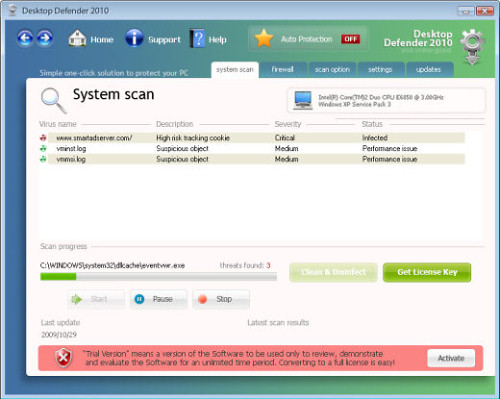500x399 pixels.
Task: Select the www.smartadserver.com threat row
Action: 252,138
